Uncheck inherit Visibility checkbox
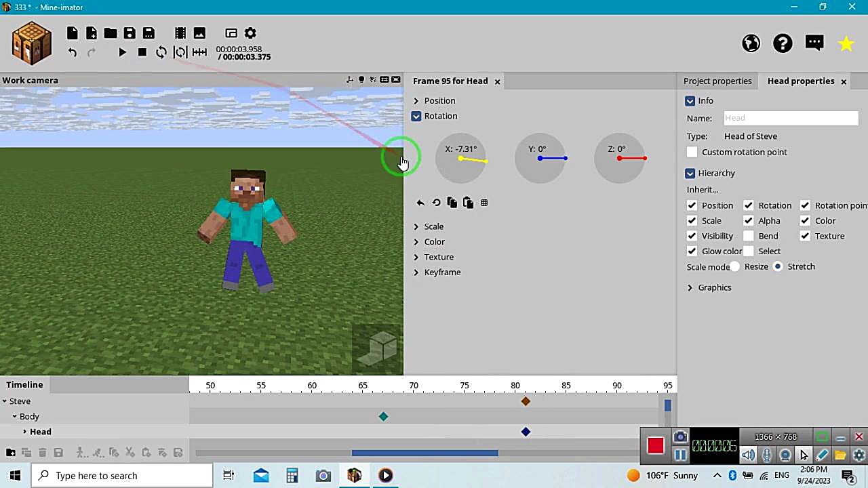The height and width of the screenshot is (488, 868). click(x=692, y=236)
